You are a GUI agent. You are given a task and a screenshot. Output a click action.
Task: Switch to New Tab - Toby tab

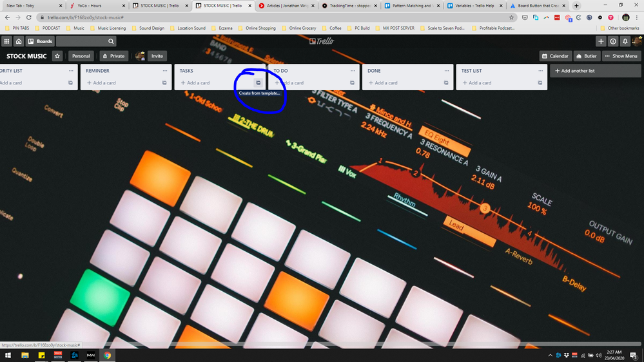tap(33, 6)
